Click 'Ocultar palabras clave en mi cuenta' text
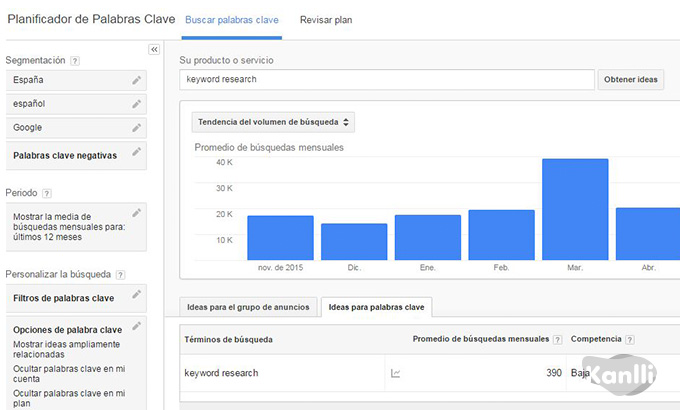 point(69,374)
